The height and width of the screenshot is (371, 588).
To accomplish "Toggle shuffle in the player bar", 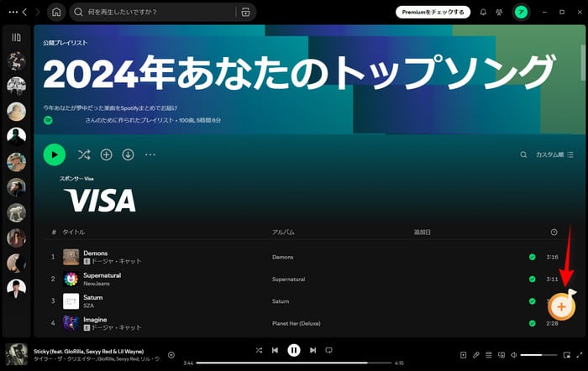I will (x=259, y=350).
